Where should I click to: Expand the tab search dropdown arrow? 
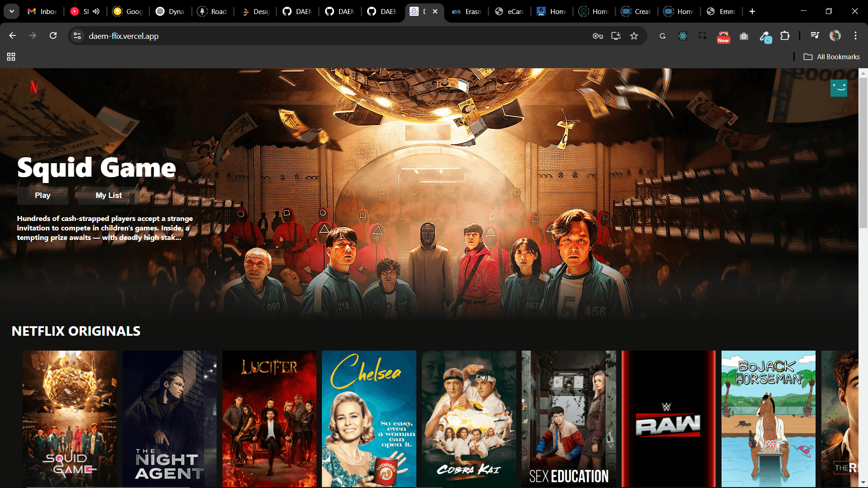[x=11, y=11]
